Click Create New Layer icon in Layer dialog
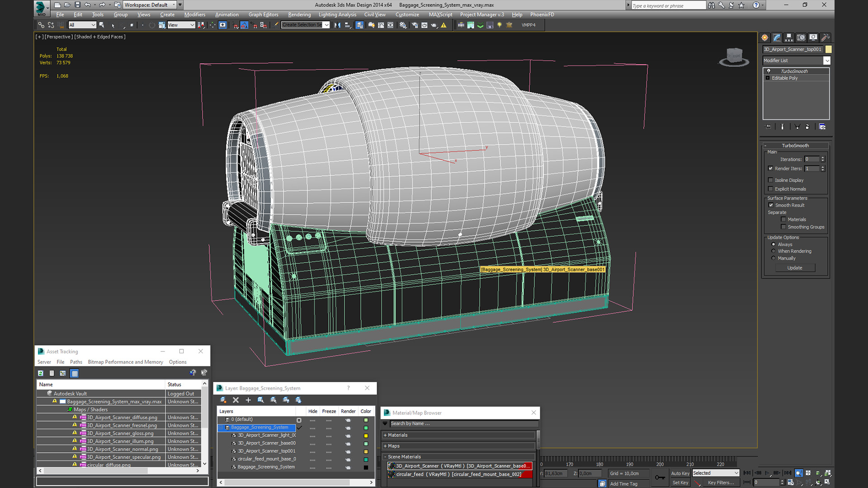 pos(223,400)
